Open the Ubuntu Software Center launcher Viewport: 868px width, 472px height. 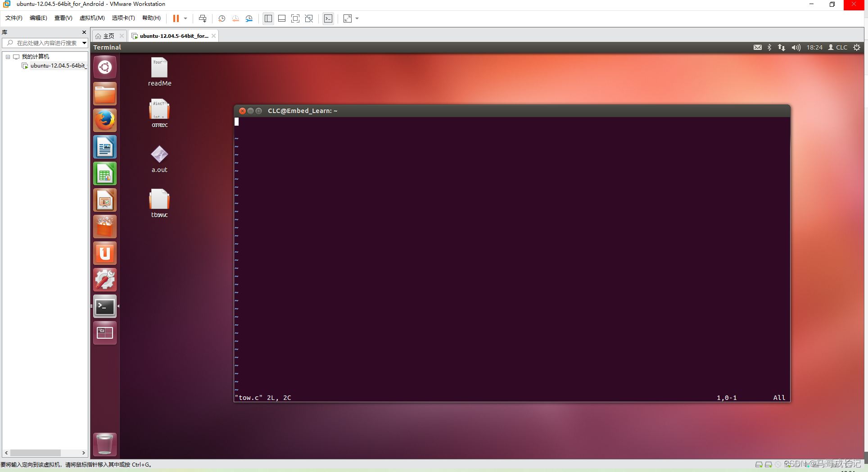[105, 227]
